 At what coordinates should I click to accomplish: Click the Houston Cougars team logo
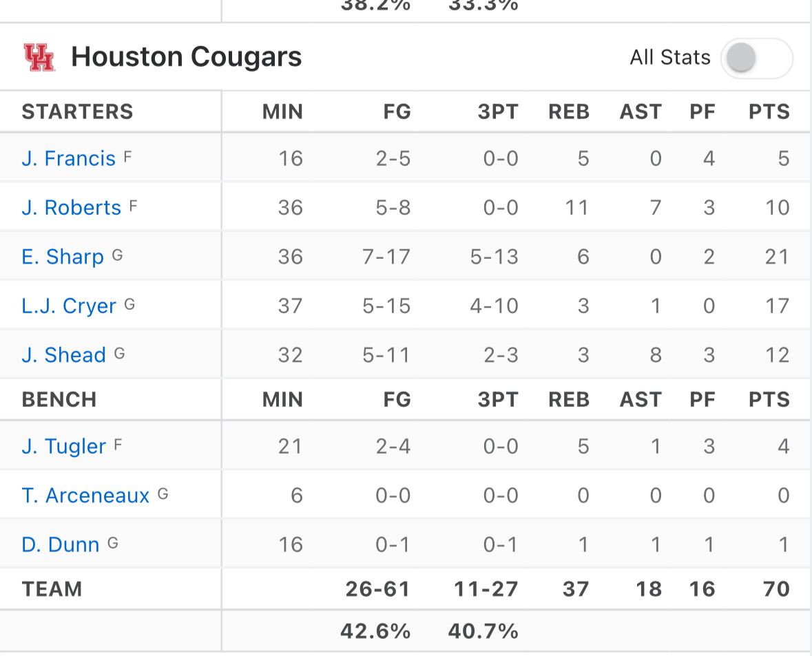tap(39, 57)
